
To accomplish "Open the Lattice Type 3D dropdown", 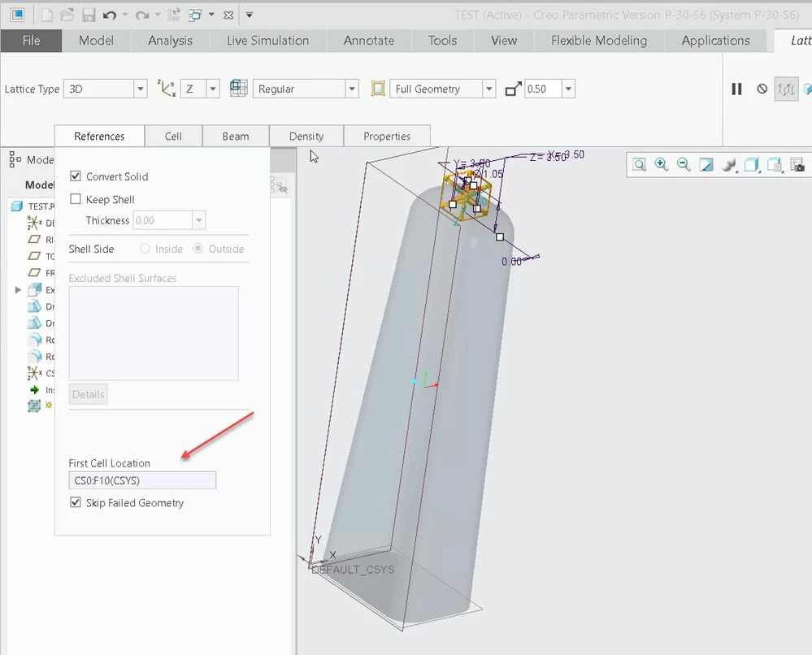I will 140,89.
